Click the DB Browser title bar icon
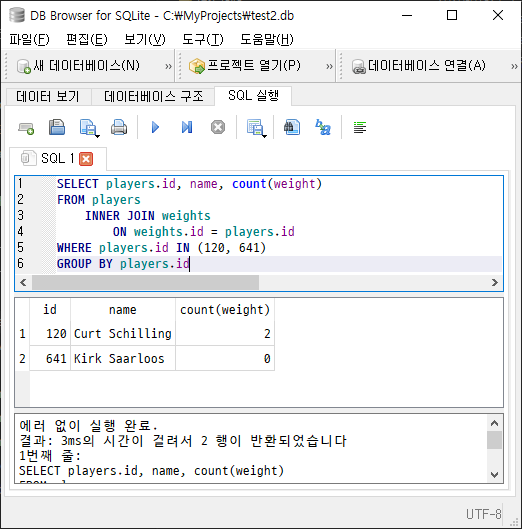 (x=17, y=15)
